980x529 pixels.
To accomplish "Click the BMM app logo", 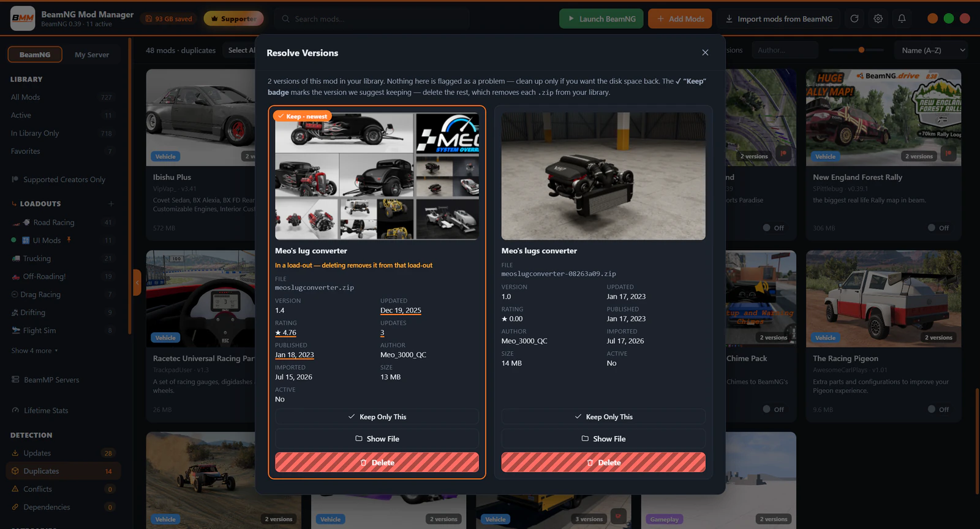I will (23, 18).
